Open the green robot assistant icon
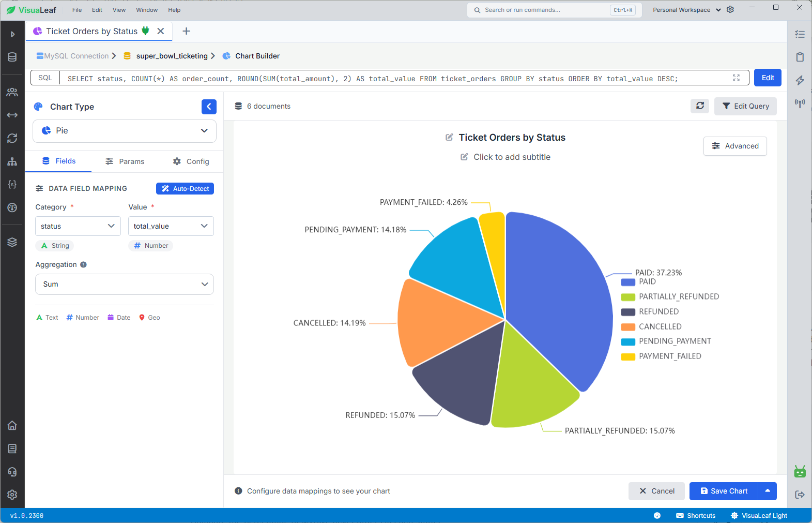The height and width of the screenshot is (523, 812). [x=800, y=471]
